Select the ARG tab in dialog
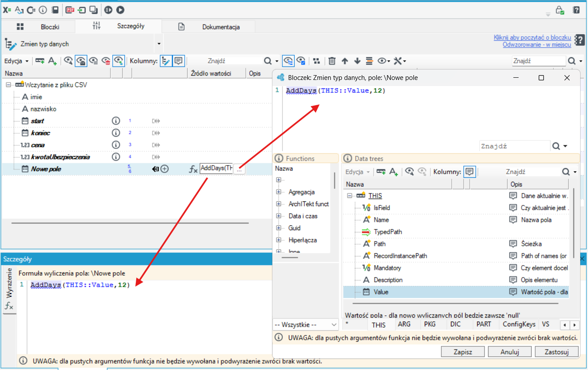The image size is (588, 370). (x=404, y=324)
